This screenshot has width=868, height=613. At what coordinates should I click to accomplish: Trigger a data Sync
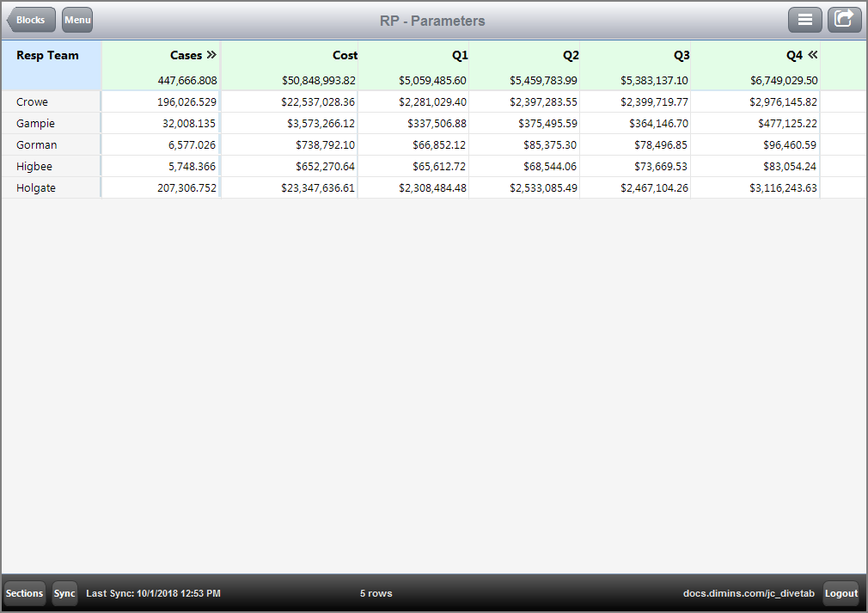click(64, 593)
